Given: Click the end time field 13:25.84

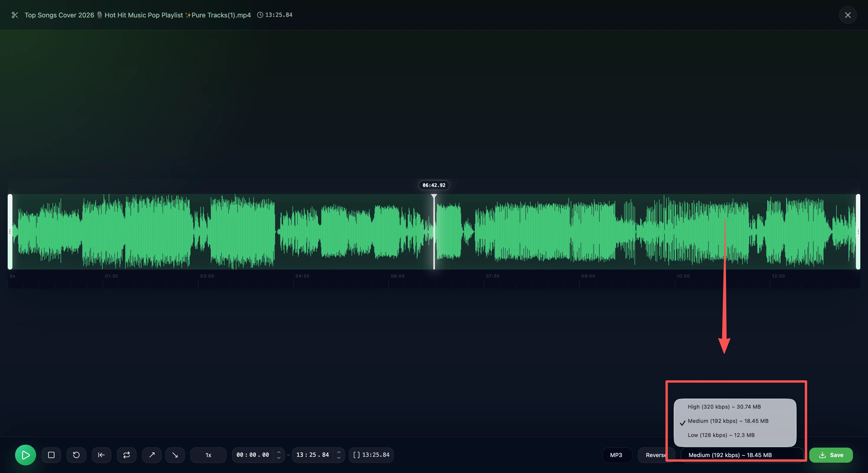Looking at the screenshot, I should coord(313,455).
